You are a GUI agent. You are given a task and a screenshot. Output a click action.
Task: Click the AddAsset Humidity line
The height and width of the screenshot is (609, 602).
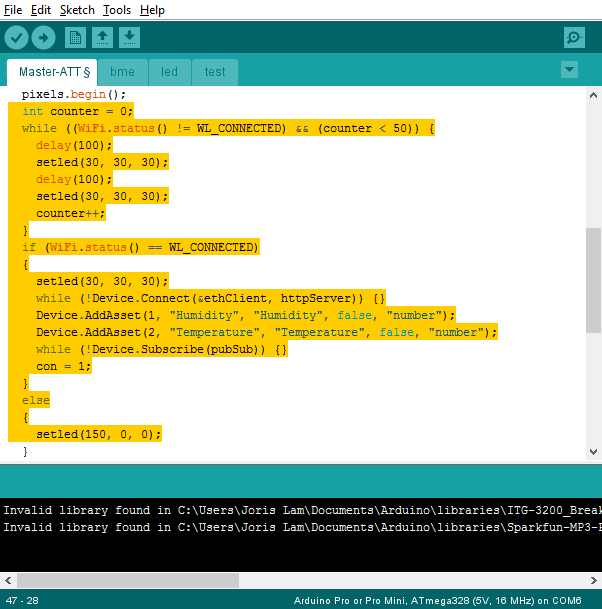click(245, 316)
